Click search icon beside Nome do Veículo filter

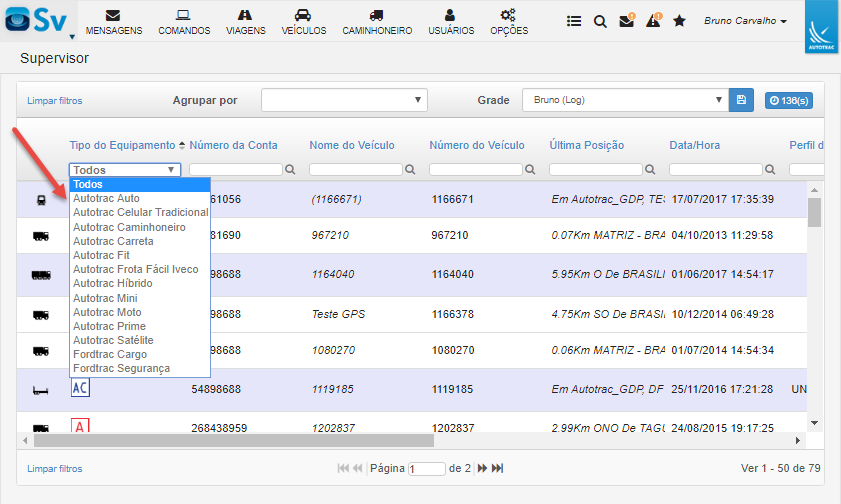(x=410, y=169)
